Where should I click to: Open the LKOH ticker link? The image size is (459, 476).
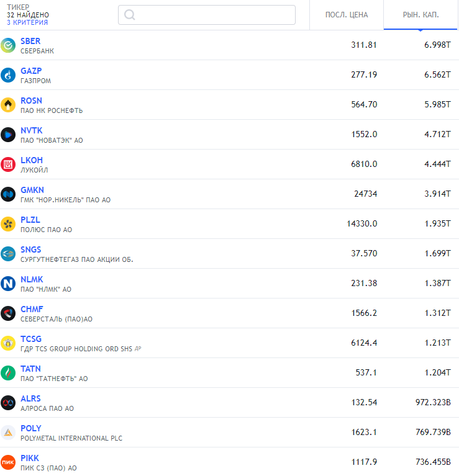32,160
